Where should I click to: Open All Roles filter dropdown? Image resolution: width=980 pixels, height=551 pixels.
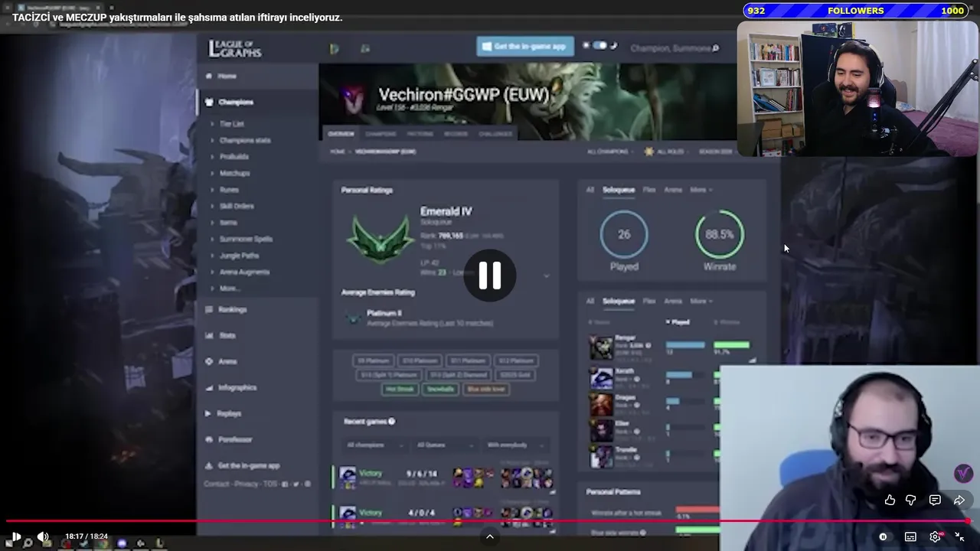pyautogui.click(x=666, y=152)
